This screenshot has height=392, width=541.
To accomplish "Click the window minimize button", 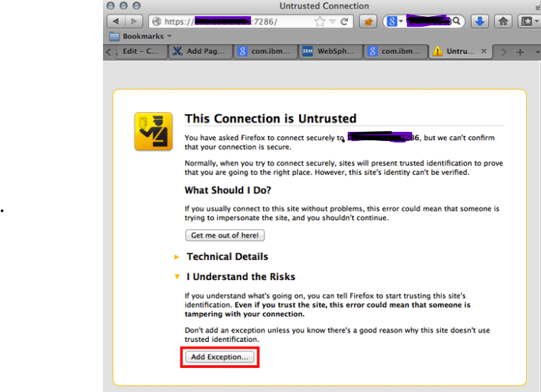I will (123, 6).
